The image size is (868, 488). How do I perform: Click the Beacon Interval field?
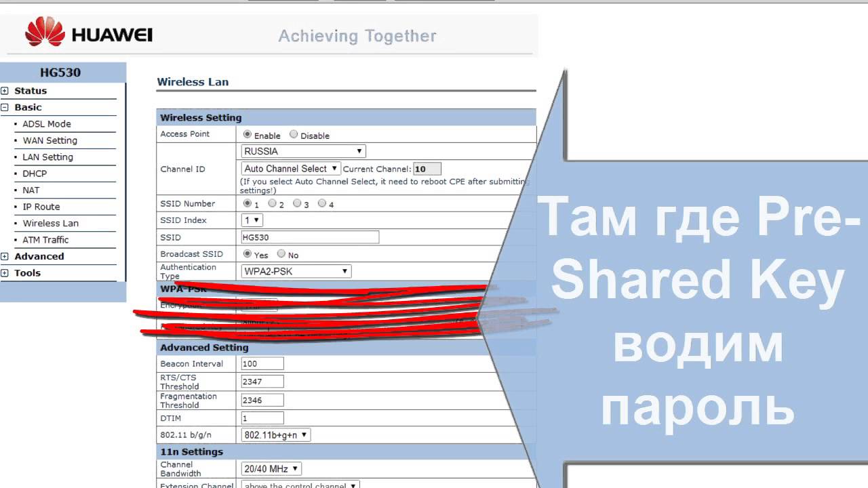tap(262, 364)
